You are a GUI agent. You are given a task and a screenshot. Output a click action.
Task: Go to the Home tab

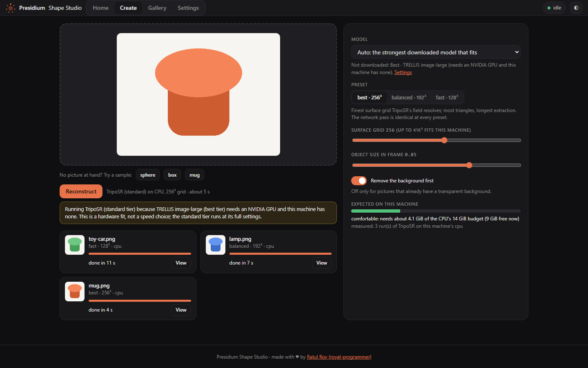point(100,8)
